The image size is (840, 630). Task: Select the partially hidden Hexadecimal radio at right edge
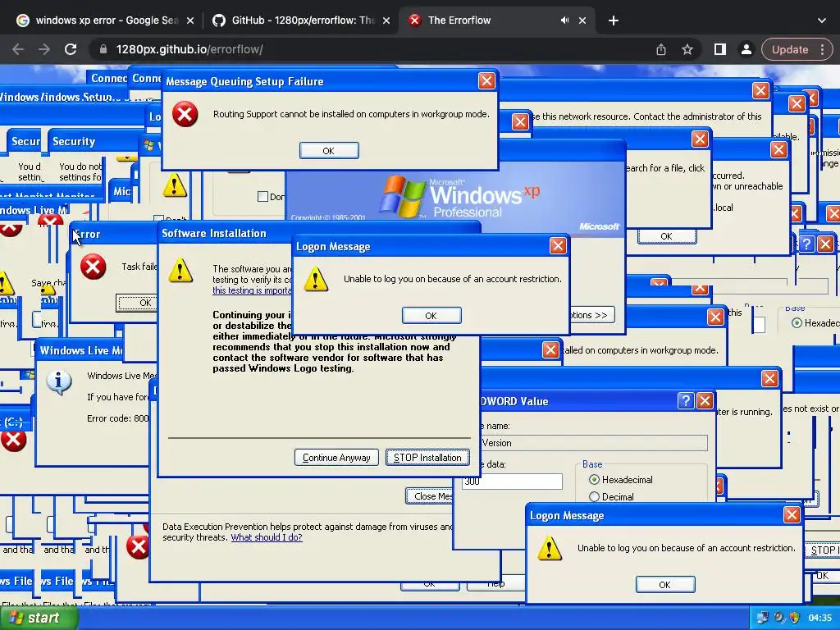point(797,323)
